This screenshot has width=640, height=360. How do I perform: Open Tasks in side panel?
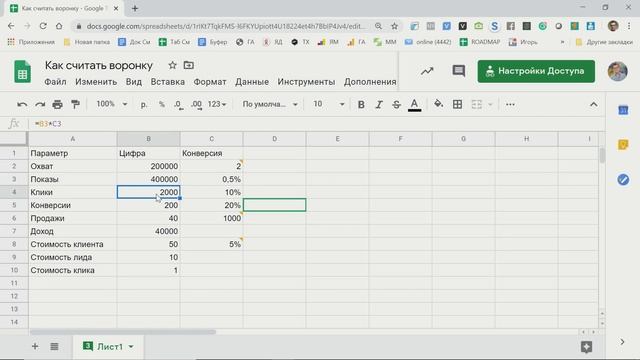[623, 179]
